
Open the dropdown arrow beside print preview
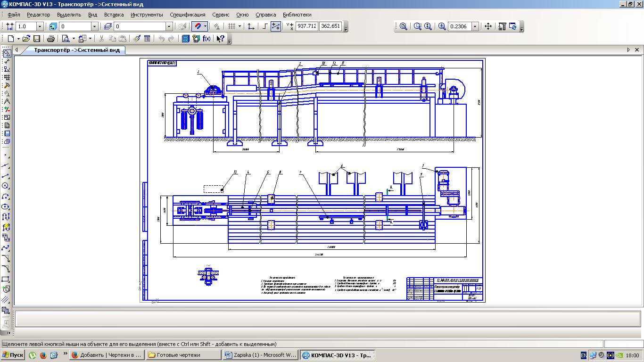pos(74,39)
